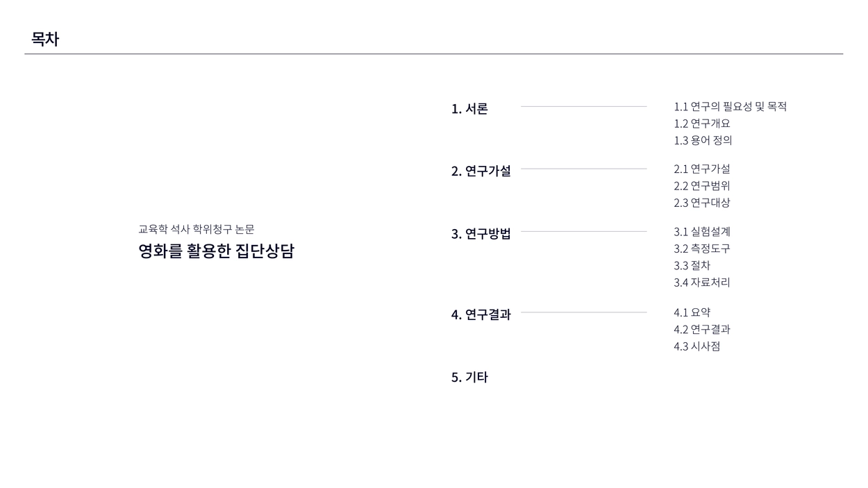Go to chapter 2. 연구가설 heading
Image resolution: width=868 pixels, height=488 pixels.
[x=481, y=171]
